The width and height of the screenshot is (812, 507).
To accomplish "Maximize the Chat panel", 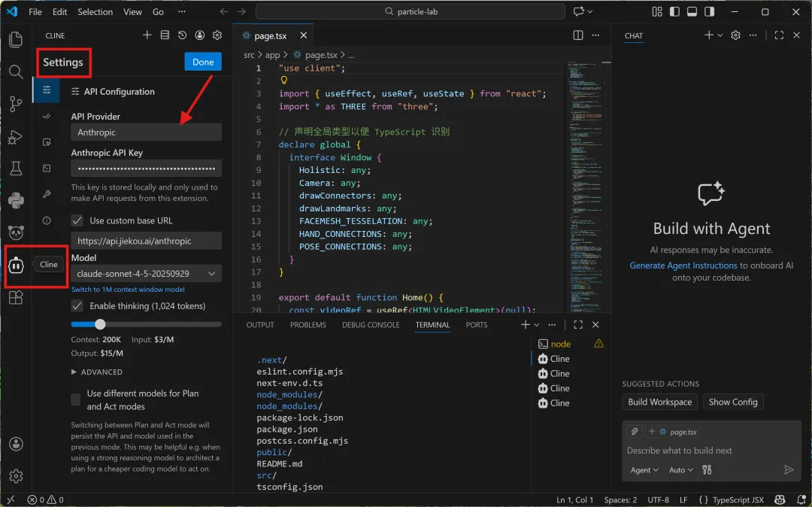I will click(x=779, y=35).
